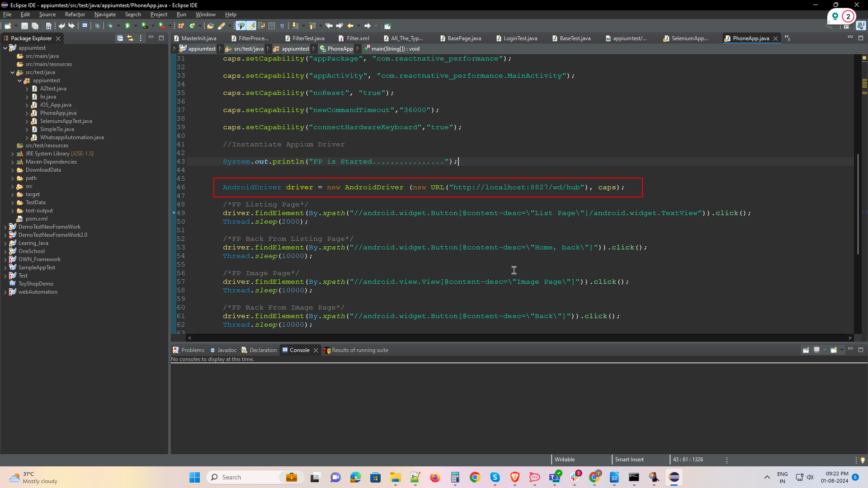Click the PhoneApp breadcrumb item

pos(340,49)
